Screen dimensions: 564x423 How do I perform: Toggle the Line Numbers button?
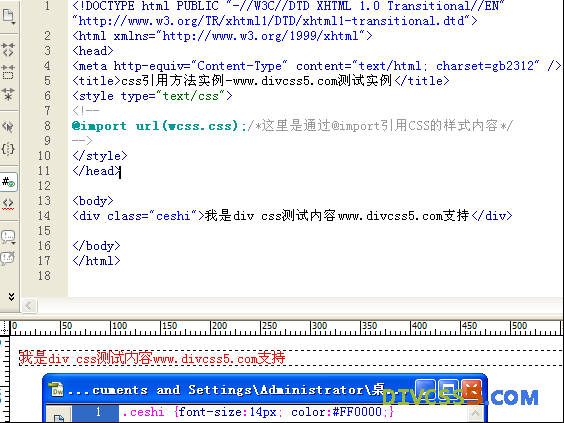pyautogui.click(x=9, y=182)
